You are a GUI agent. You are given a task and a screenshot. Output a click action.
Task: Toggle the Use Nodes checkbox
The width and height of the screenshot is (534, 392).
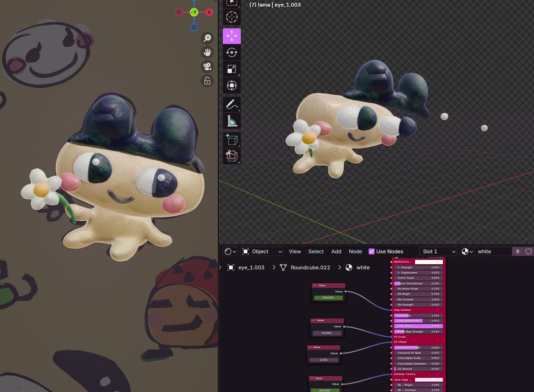(x=372, y=251)
